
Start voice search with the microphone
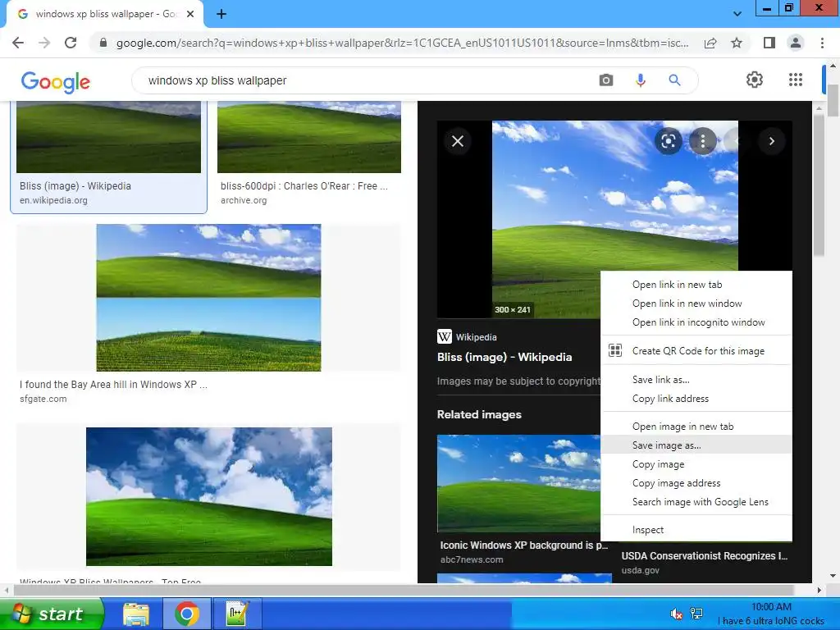tap(640, 80)
